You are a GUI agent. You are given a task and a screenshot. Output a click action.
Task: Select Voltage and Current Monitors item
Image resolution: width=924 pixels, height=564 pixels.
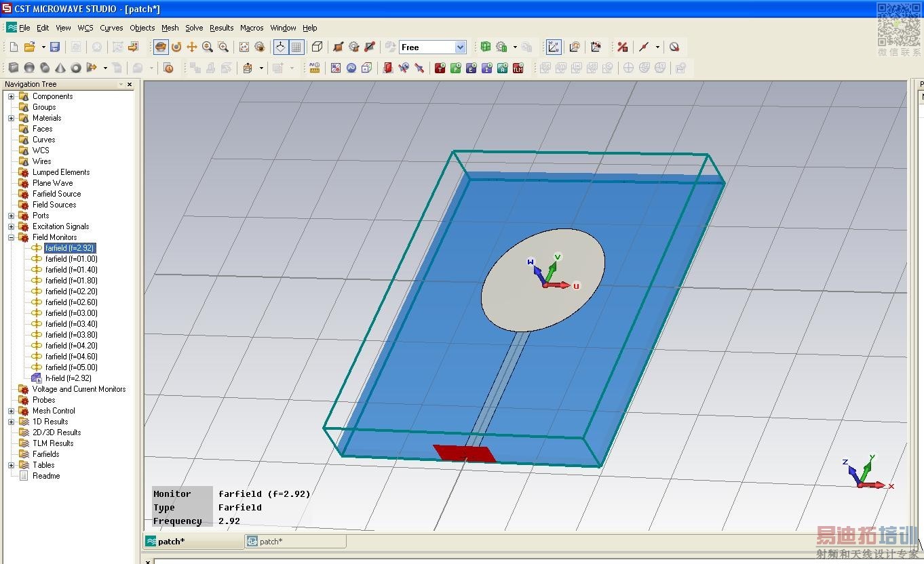click(x=79, y=389)
